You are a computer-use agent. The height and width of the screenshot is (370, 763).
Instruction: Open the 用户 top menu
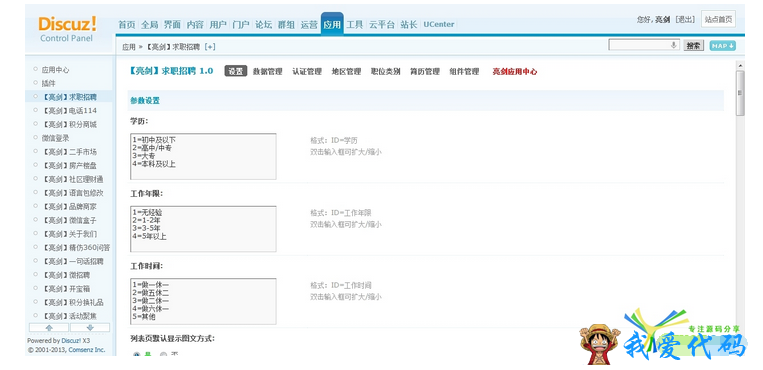[218, 24]
